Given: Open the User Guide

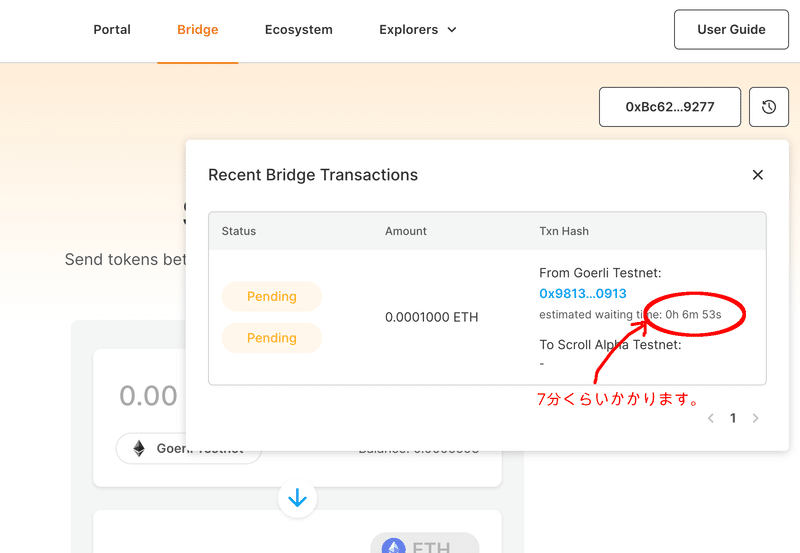Looking at the screenshot, I should tap(731, 30).
